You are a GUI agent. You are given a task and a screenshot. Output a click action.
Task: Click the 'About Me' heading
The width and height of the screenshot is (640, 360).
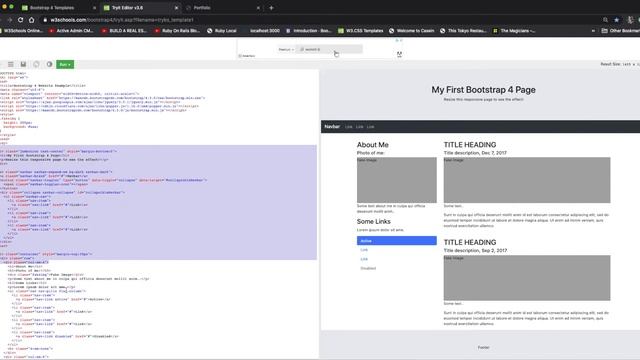(372, 145)
